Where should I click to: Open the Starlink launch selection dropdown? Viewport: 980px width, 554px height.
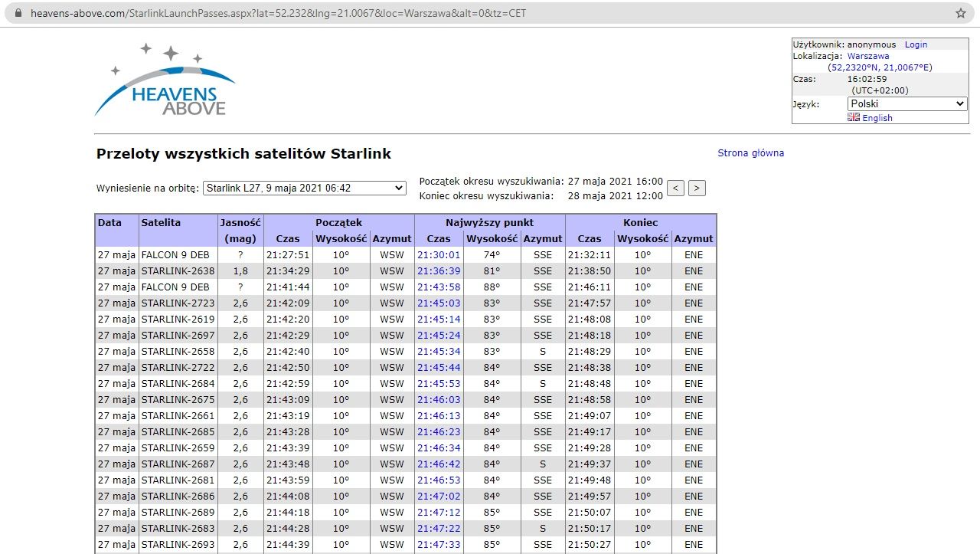tap(305, 188)
